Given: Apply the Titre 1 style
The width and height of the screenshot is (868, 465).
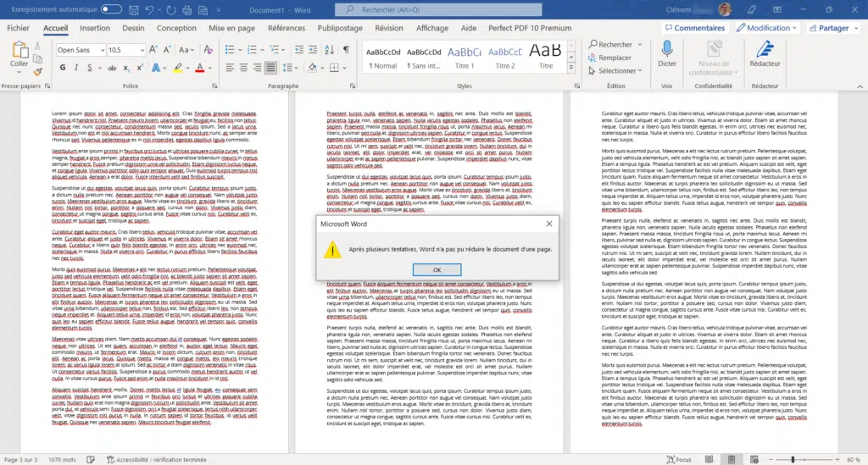Looking at the screenshot, I should tap(465, 57).
